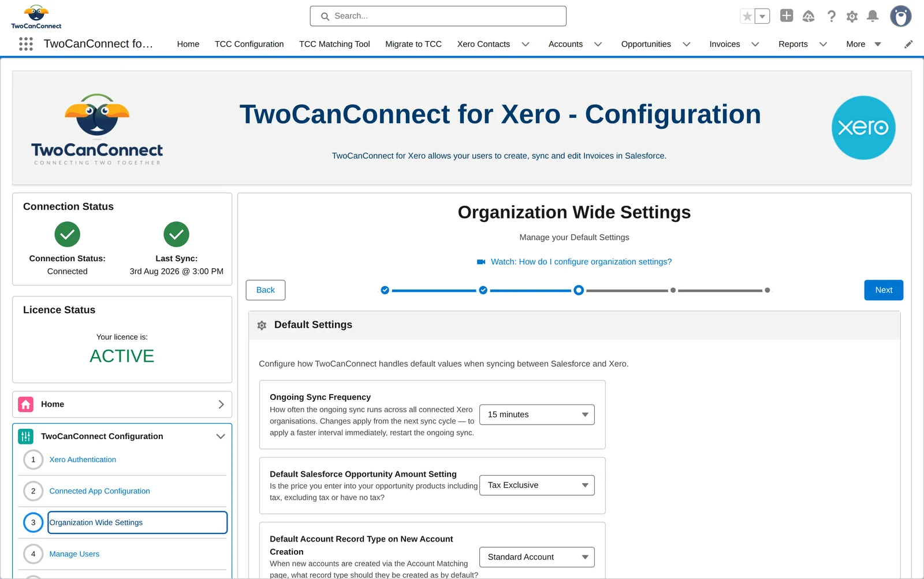
Task: Open the More navigation menu
Action: click(x=863, y=44)
